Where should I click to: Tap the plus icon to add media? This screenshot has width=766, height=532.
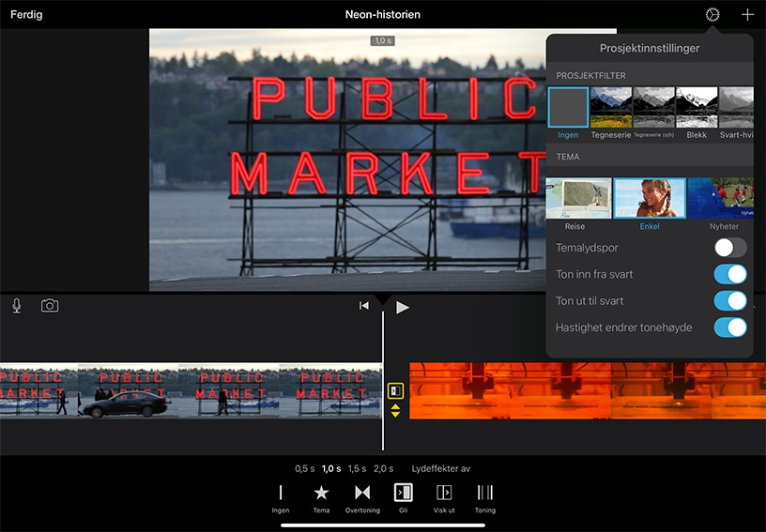tap(747, 15)
